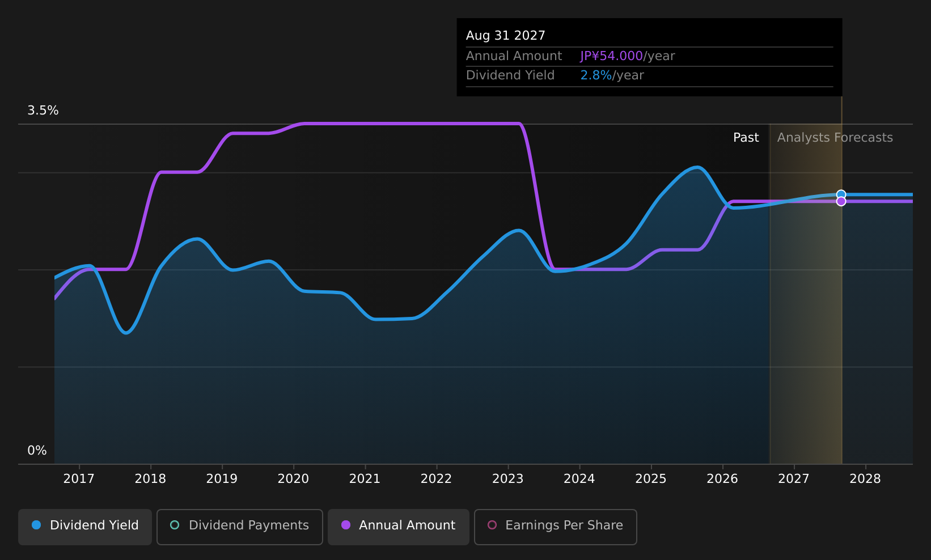Click the Annual Amount tooltip row label

[x=514, y=56]
